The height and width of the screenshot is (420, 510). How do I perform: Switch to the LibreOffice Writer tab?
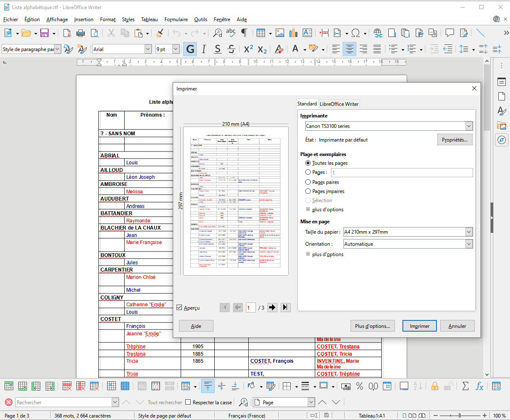tap(339, 103)
